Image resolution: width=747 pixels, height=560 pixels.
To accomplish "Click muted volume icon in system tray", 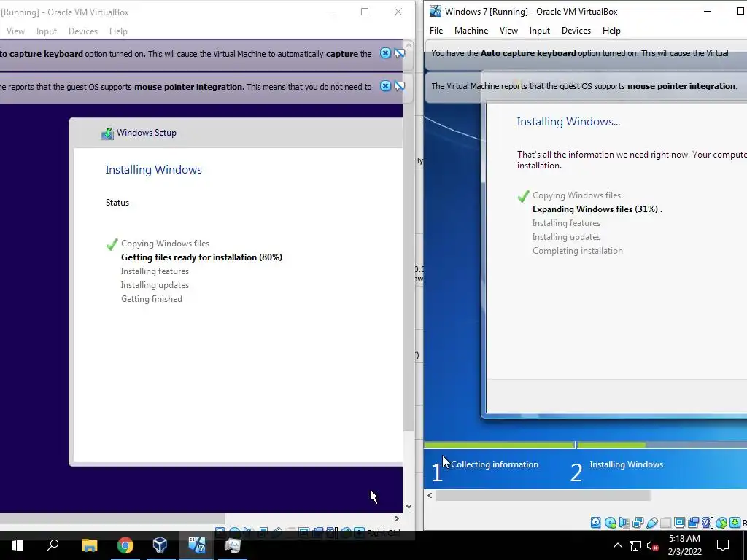I will pyautogui.click(x=653, y=545).
